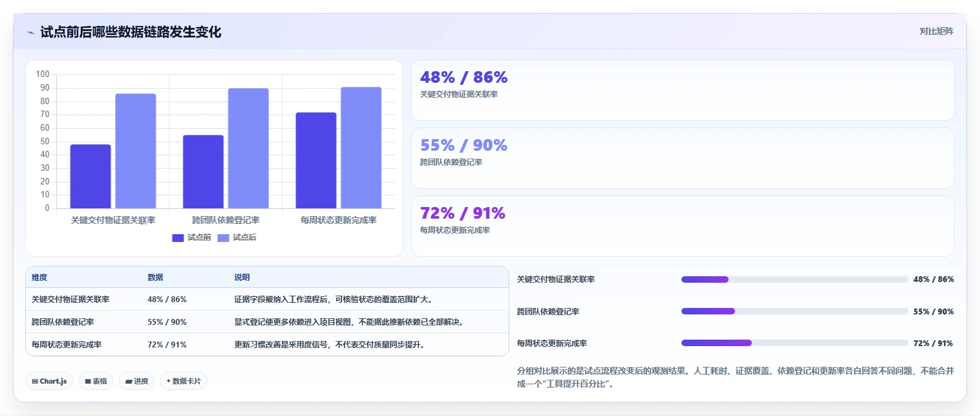
Task: Click the 72% / 91% value beside the progress bar
Action: click(933, 343)
